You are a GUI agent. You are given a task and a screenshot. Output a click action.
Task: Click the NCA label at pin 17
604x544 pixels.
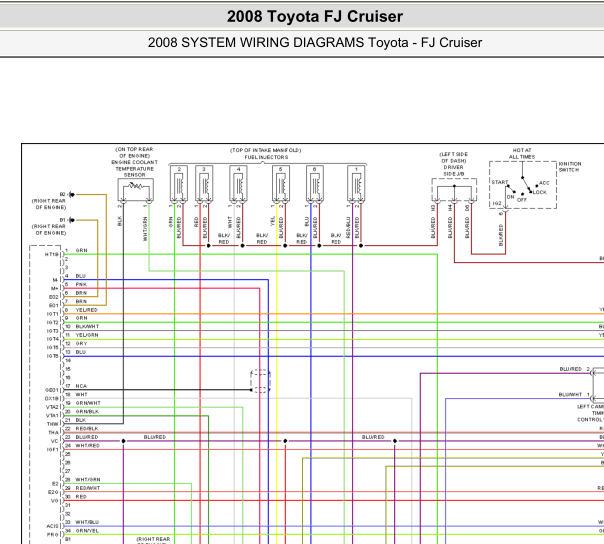point(81,386)
